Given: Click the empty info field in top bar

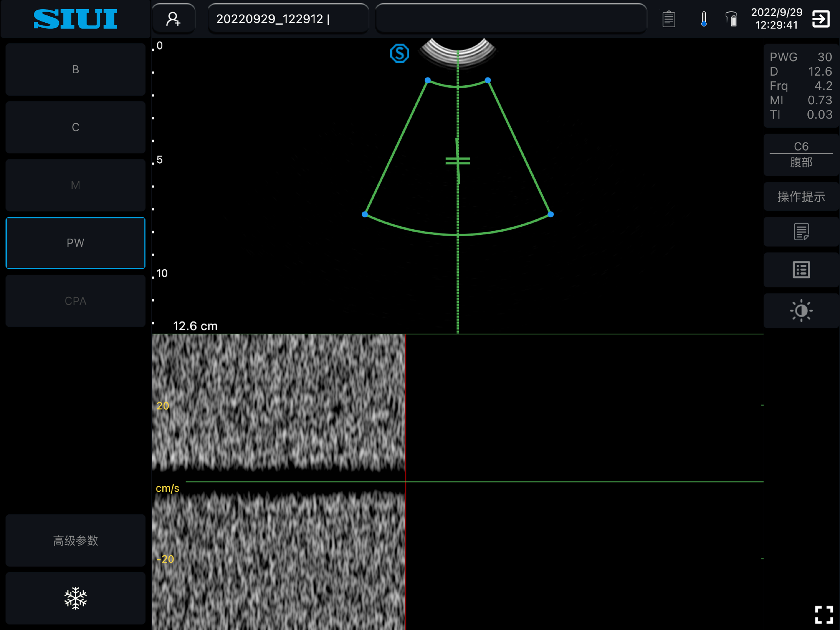Looking at the screenshot, I should 511,19.
